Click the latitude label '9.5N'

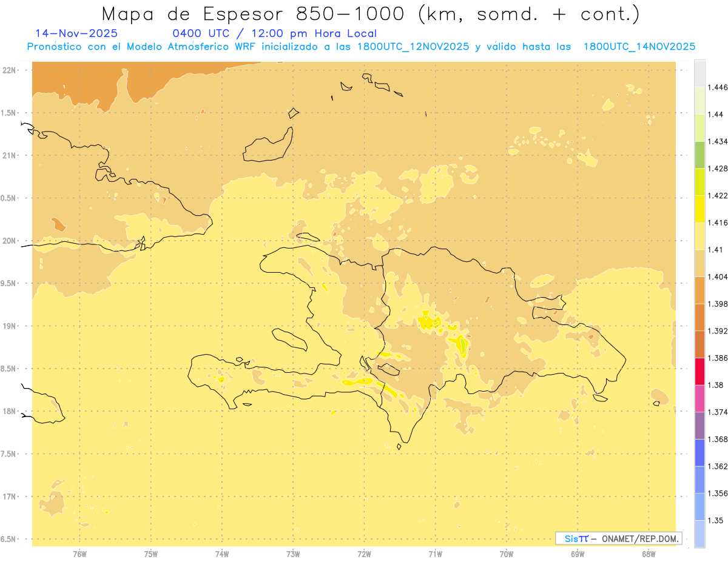[9, 284]
